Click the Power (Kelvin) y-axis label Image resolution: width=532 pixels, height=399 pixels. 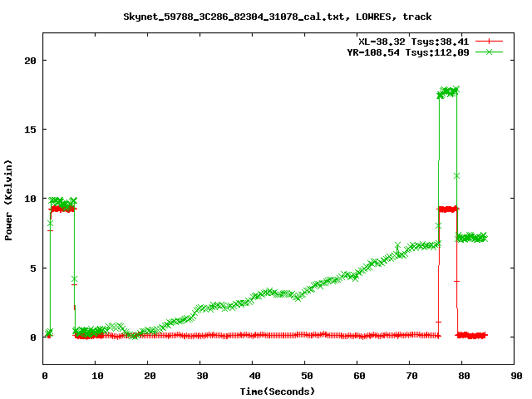8,200
